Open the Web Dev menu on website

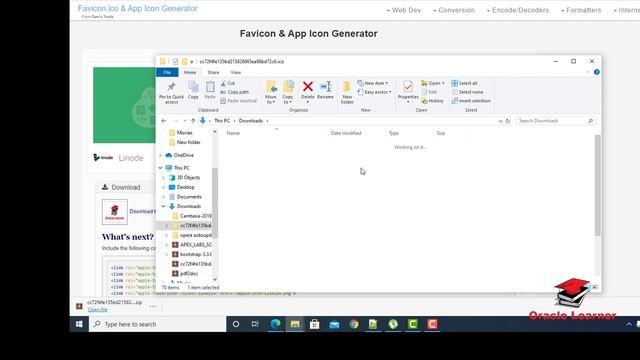tap(404, 10)
